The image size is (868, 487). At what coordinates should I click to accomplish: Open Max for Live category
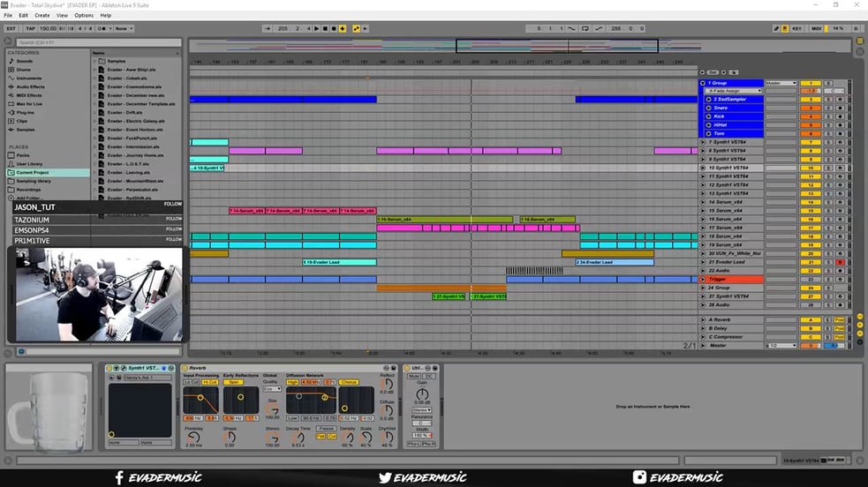coord(30,104)
